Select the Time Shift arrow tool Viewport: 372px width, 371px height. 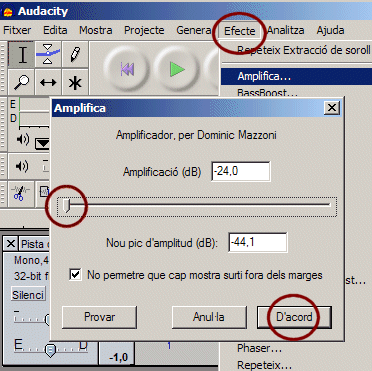48,82
